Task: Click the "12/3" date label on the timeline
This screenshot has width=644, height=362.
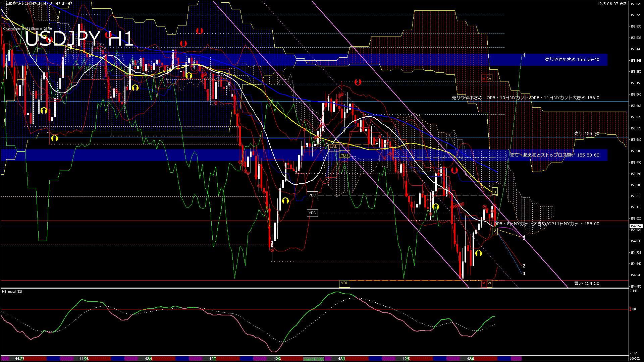Action: click(277, 358)
